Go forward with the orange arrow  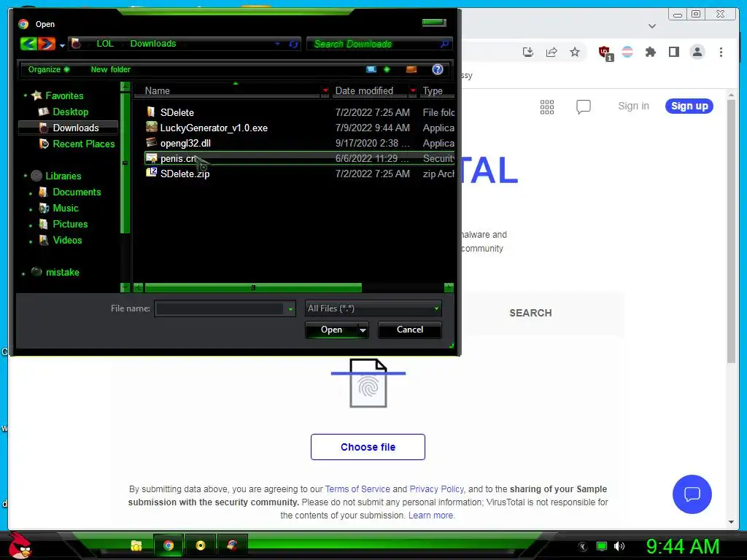[x=46, y=44]
